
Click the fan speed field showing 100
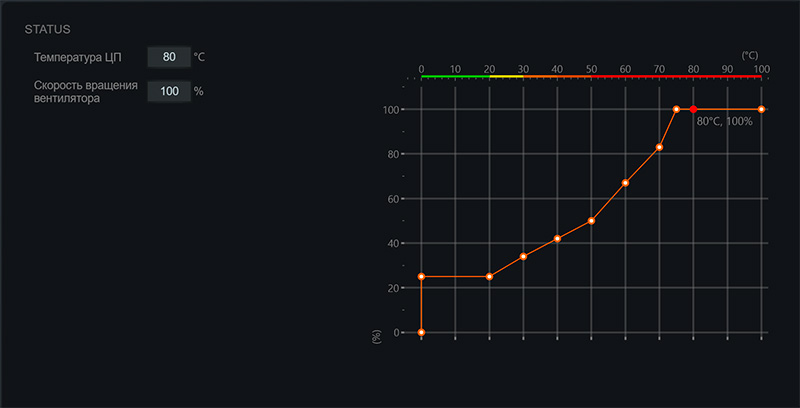[168, 91]
